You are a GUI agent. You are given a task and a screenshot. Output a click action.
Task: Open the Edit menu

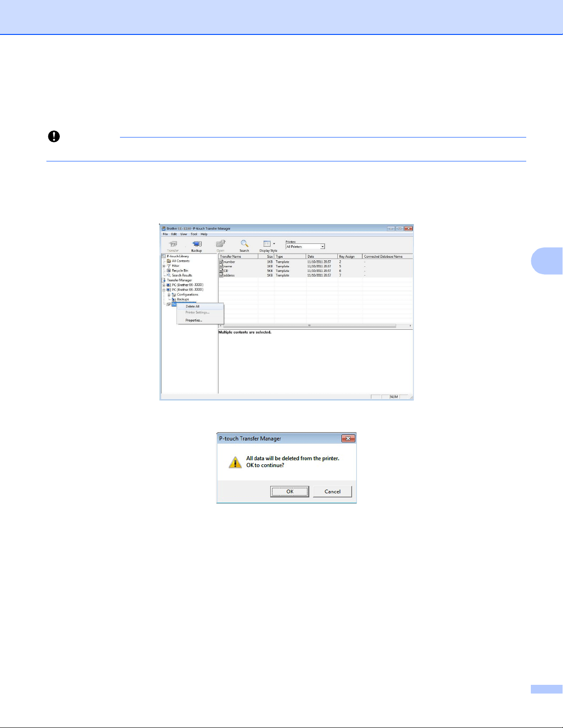(x=174, y=234)
